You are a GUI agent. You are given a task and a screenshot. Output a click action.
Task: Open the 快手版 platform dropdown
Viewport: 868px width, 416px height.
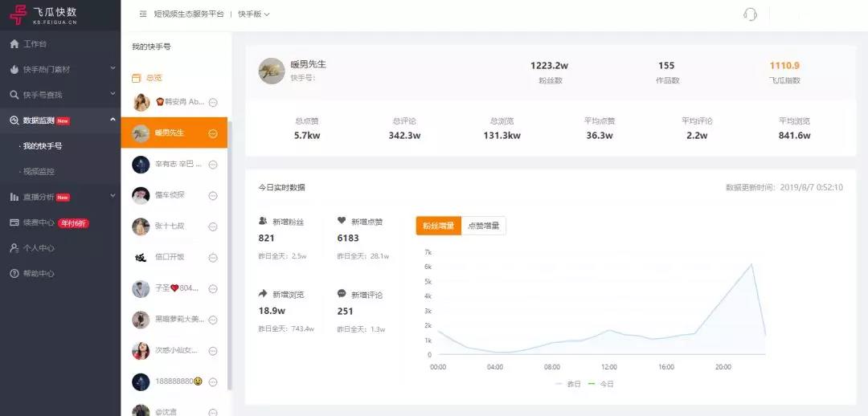(254, 14)
